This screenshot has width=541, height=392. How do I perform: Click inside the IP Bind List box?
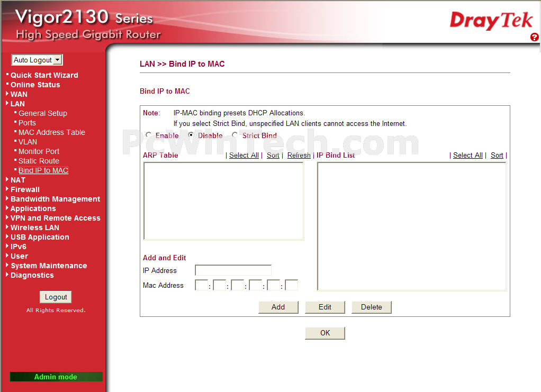pyautogui.click(x=412, y=226)
